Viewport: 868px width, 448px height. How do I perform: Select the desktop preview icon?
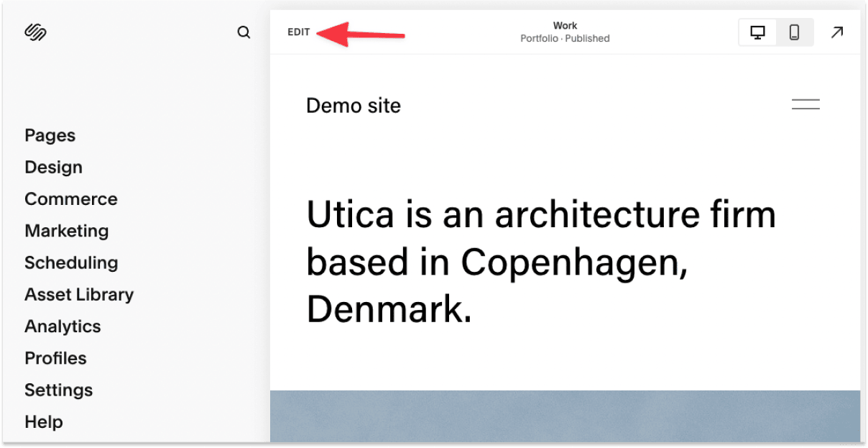point(757,32)
